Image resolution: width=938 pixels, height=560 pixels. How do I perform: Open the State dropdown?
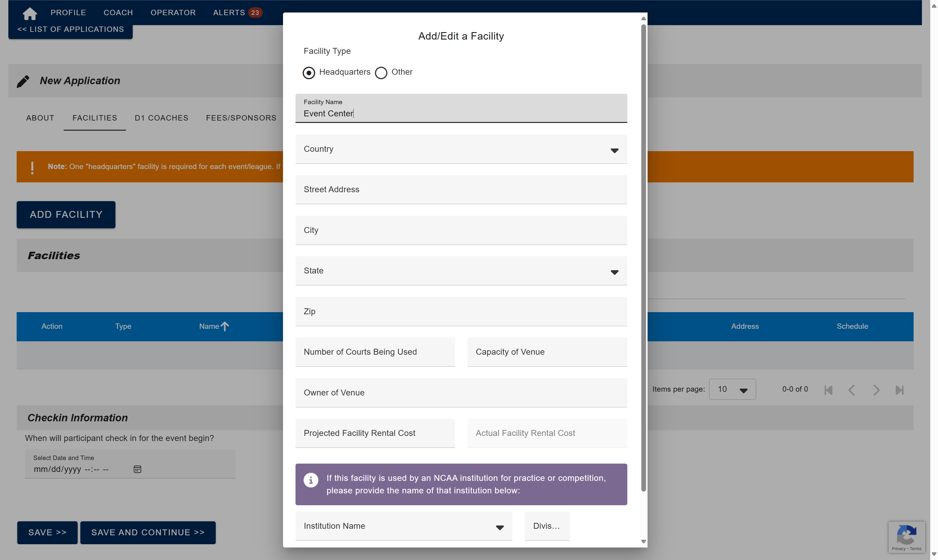coord(461,271)
